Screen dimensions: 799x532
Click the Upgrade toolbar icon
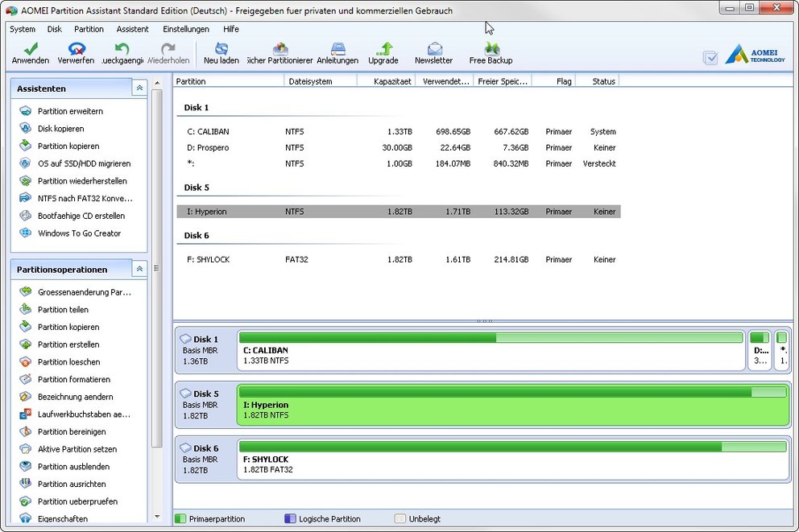click(x=383, y=49)
